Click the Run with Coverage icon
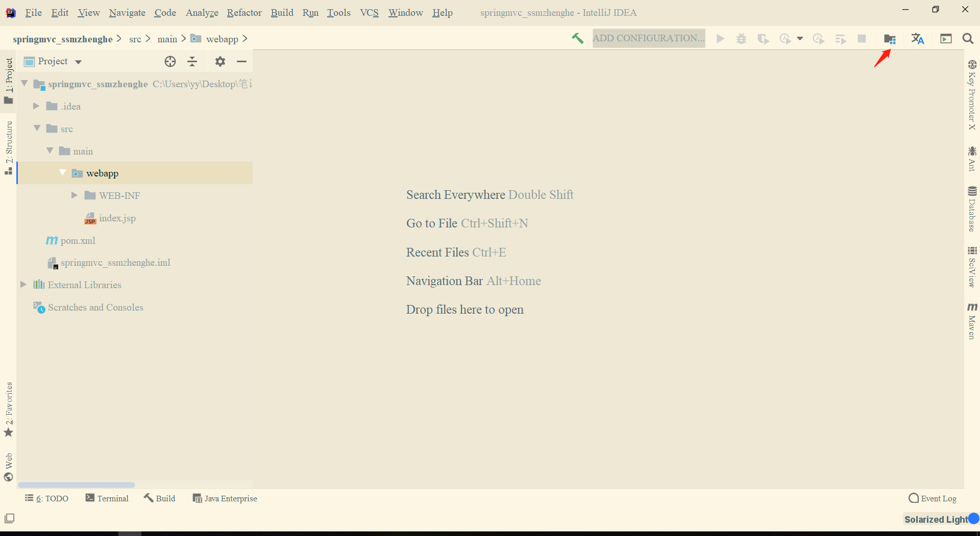Viewport: 980px width, 536px height. click(x=763, y=39)
